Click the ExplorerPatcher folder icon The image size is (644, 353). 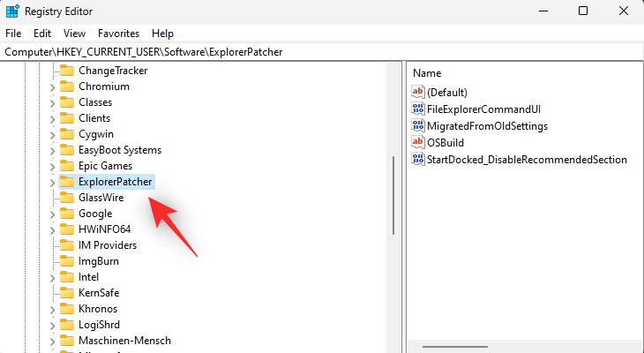point(66,182)
